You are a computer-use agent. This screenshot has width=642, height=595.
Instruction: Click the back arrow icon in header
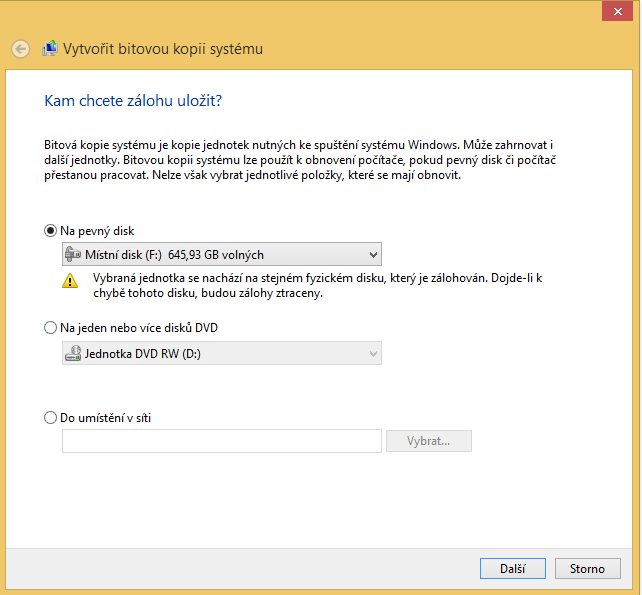point(20,49)
